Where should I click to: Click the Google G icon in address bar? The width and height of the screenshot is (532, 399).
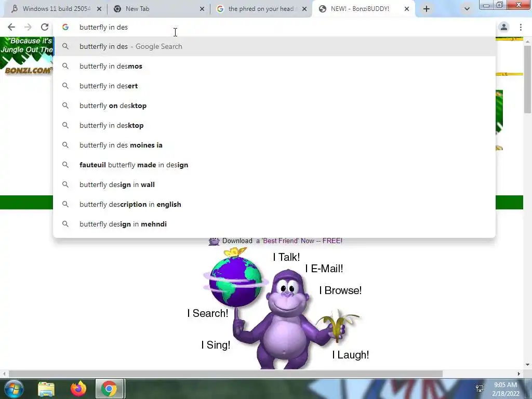coord(65,27)
